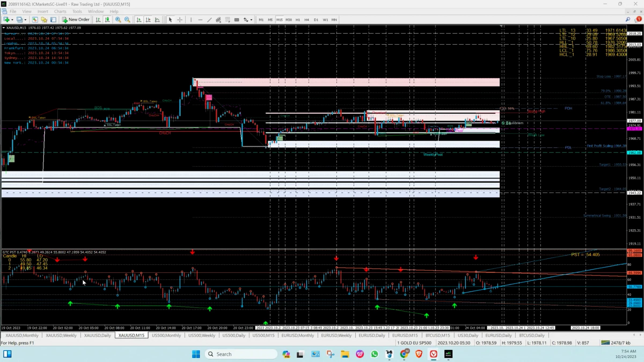Open the Windows Start button
Screen dimensions: 644x362
pos(196,354)
